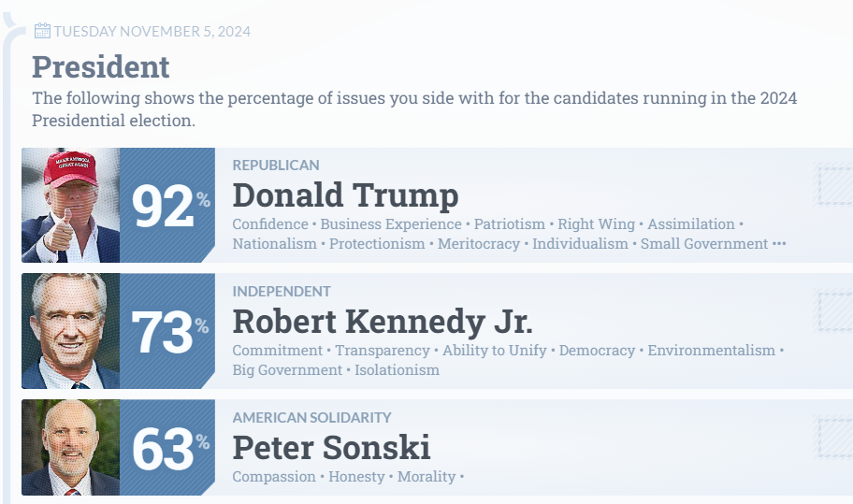Click the President section heading

tap(101, 67)
